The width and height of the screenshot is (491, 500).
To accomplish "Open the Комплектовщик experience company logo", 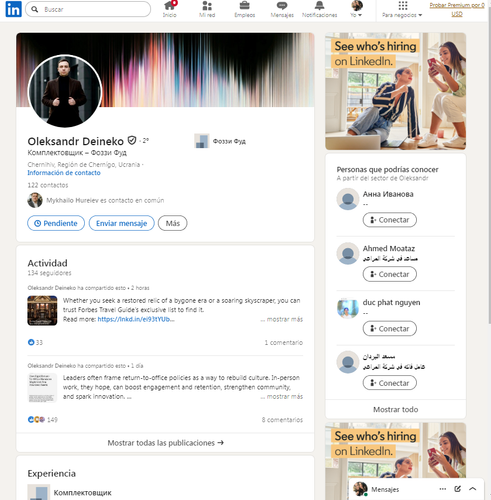I will 38,492.
